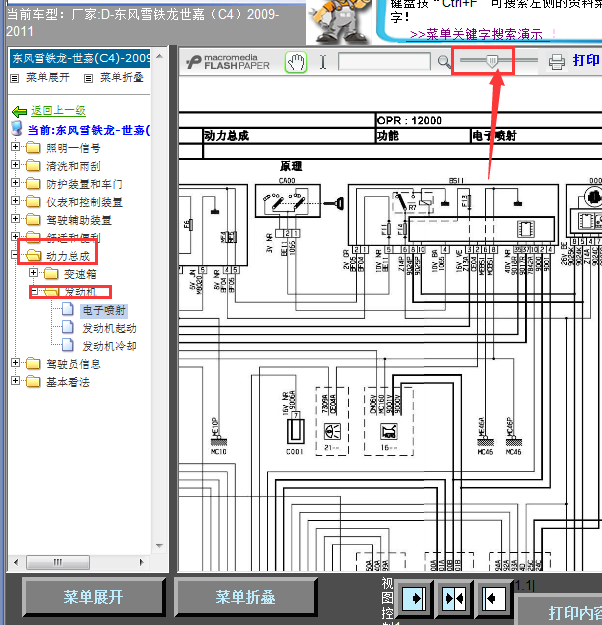Click the green back arrow icon
602x625 pixels.
click(x=19, y=111)
